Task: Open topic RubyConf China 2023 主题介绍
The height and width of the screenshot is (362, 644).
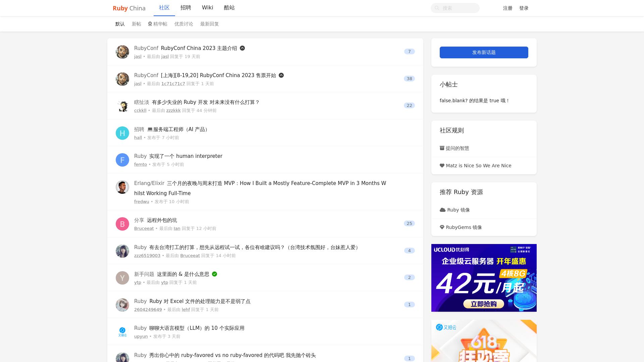Action: [x=199, y=48]
